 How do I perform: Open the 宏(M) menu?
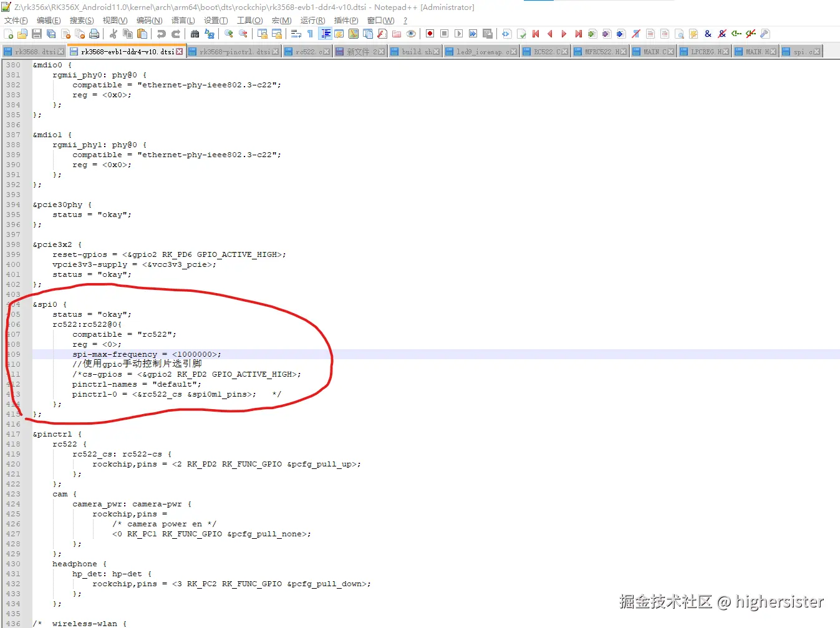(x=281, y=21)
